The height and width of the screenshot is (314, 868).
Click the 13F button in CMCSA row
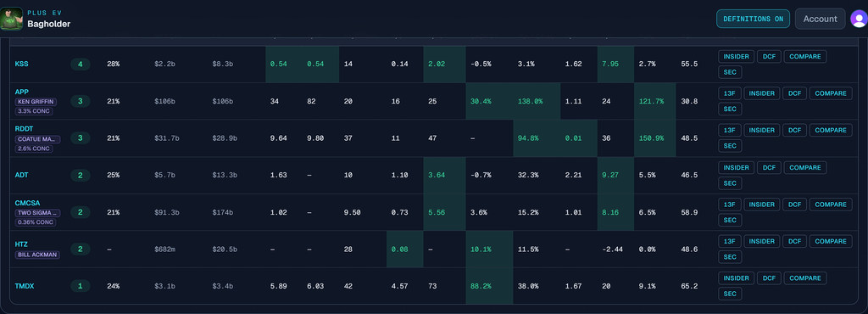pos(730,205)
